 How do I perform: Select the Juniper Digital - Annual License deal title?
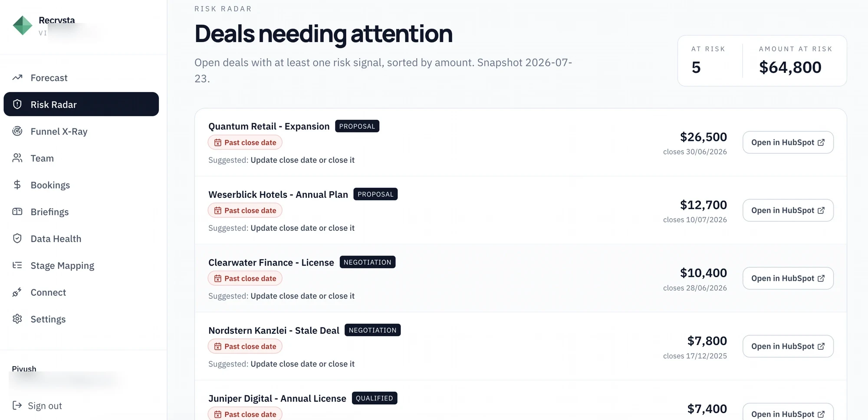pyautogui.click(x=277, y=398)
